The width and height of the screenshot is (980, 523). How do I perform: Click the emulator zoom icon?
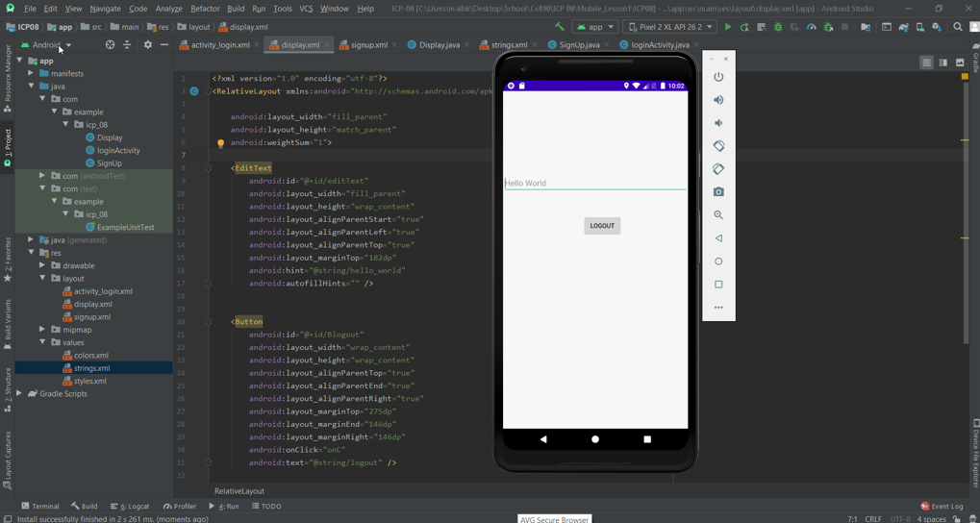tap(718, 215)
